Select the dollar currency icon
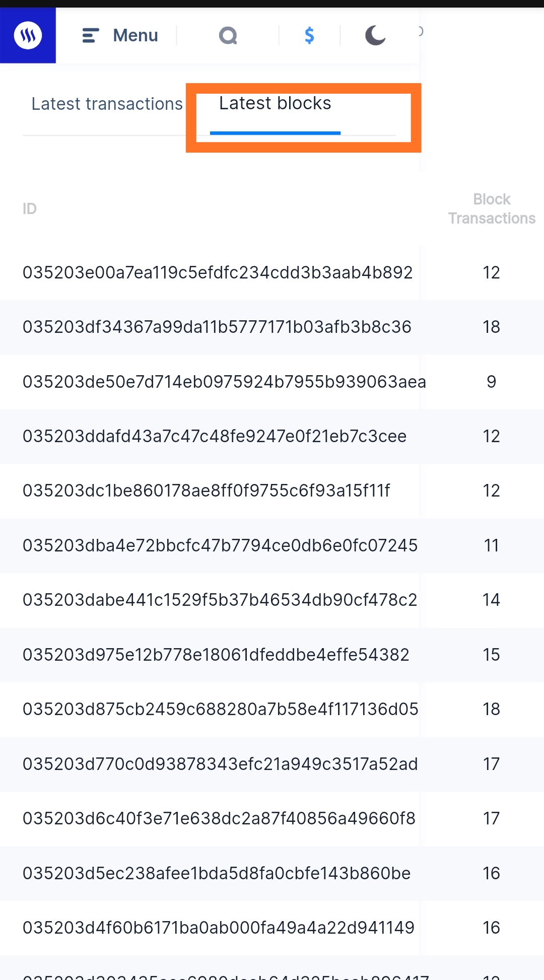Screen dimensions: 544x980 (309, 35)
